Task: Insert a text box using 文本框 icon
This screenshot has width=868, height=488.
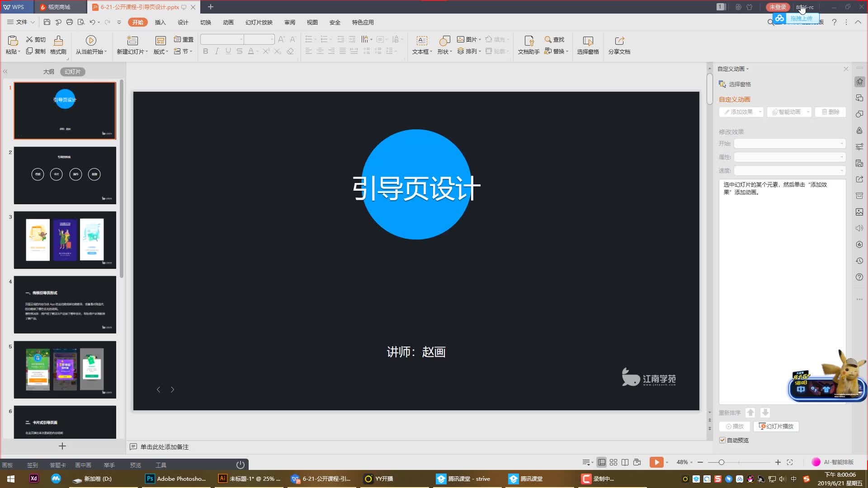Action: click(x=421, y=41)
